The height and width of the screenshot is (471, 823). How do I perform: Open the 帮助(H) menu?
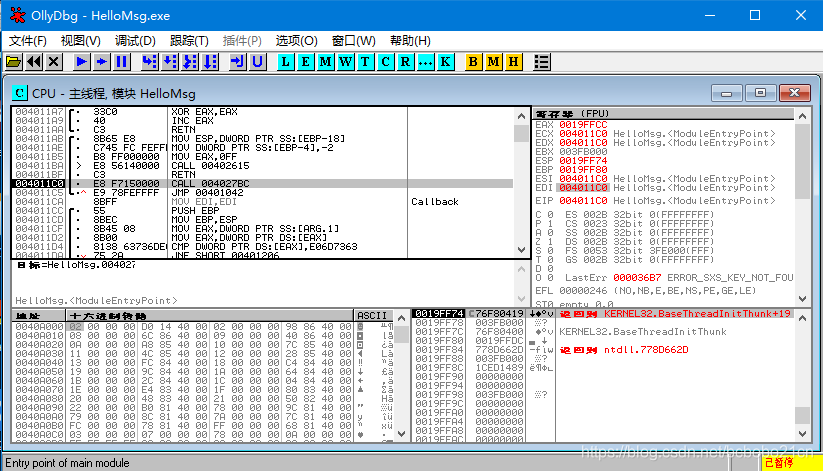tap(410, 40)
